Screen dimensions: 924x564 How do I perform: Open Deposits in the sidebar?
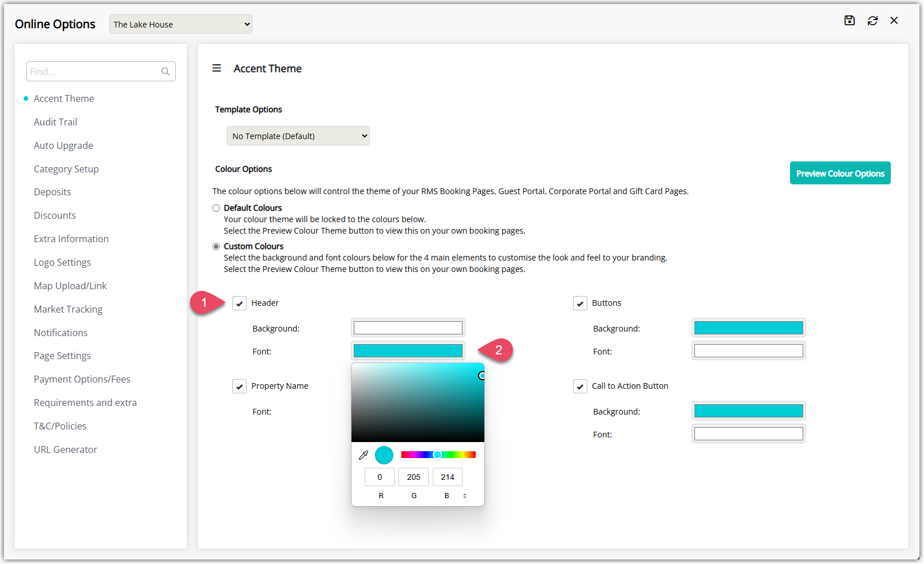pos(53,192)
